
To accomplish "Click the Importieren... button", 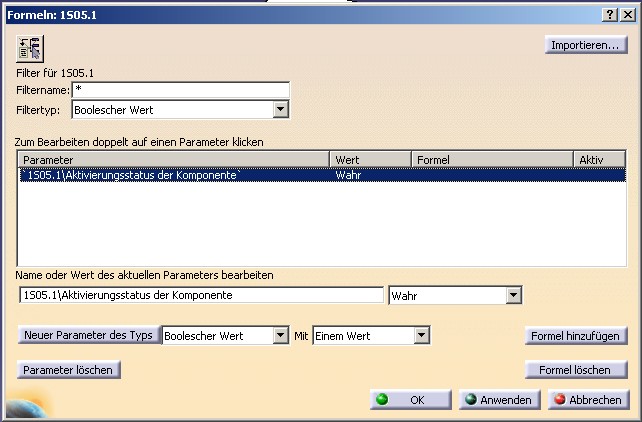I will point(586,45).
